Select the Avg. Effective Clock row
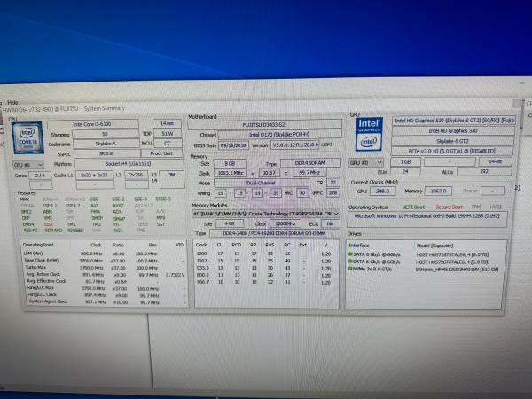The image size is (532, 399). click(104, 281)
